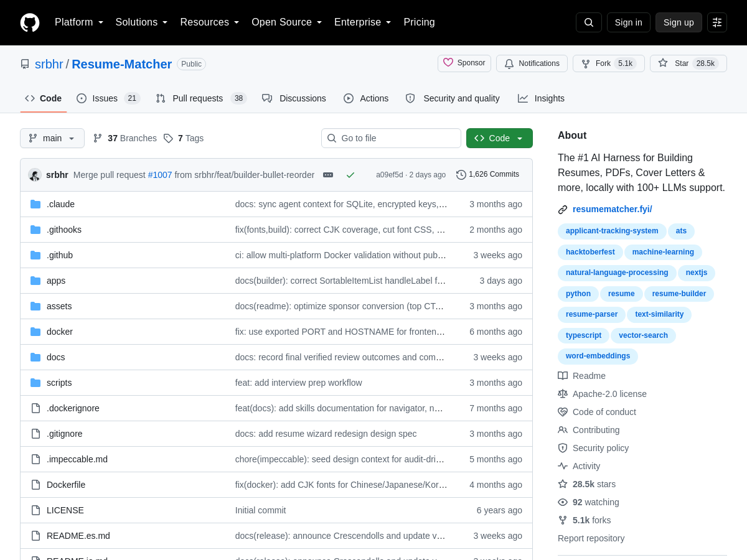Star the Resume-Matcher repository

click(688, 63)
